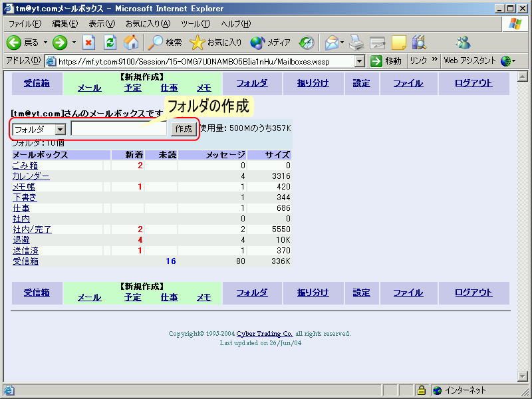
Task: Click the top ログアウト link
Action: click(473, 83)
